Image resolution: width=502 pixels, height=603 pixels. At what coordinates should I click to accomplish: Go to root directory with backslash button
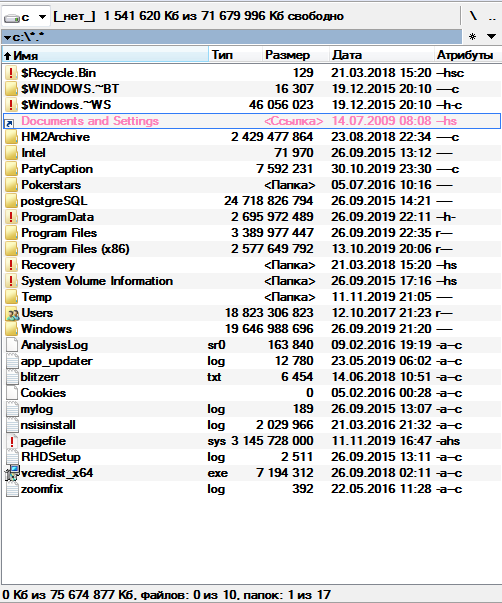point(473,16)
